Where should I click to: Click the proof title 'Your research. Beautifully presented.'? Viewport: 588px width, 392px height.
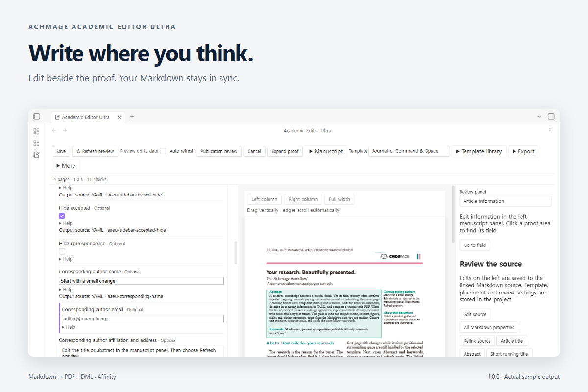click(x=311, y=272)
